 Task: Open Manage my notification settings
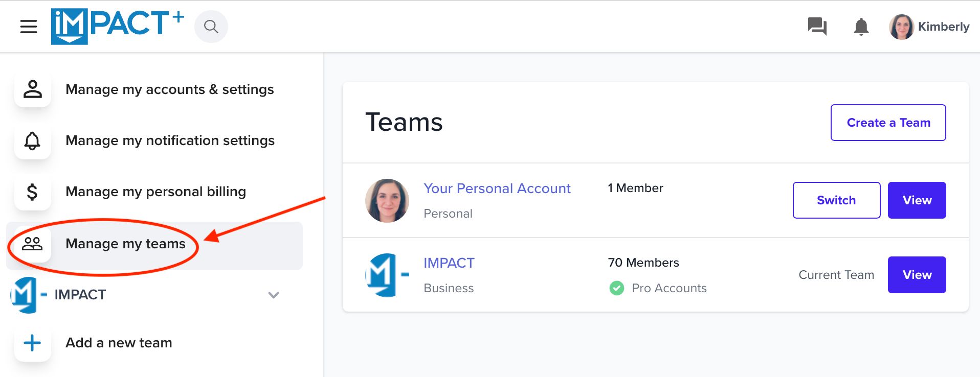pyautogui.click(x=170, y=140)
